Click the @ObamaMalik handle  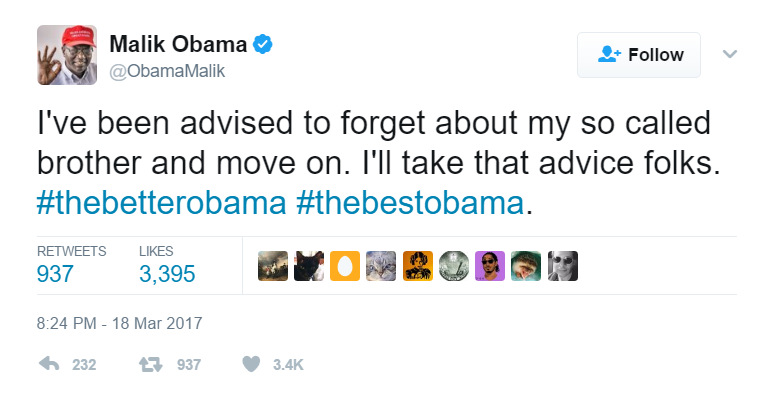point(167,71)
